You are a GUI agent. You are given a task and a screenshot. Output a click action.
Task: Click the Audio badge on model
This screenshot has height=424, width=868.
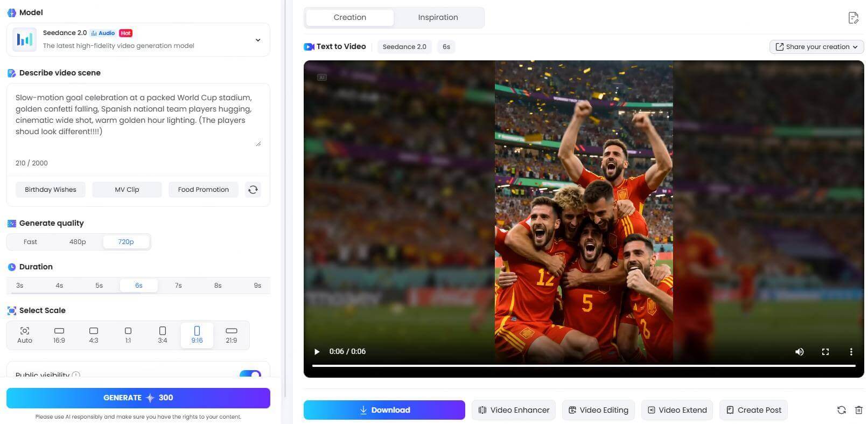click(x=103, y=33)
